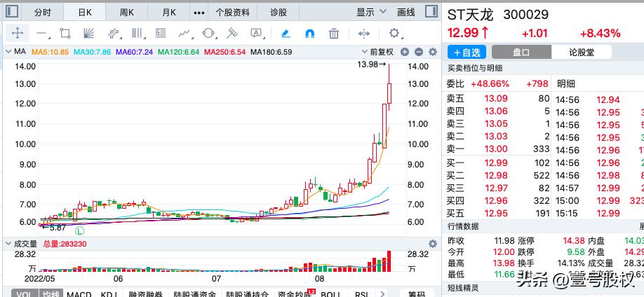Click the 卖五 price 13.09 row
This screenshot has width=644, height=297.
tap(498, 99)
